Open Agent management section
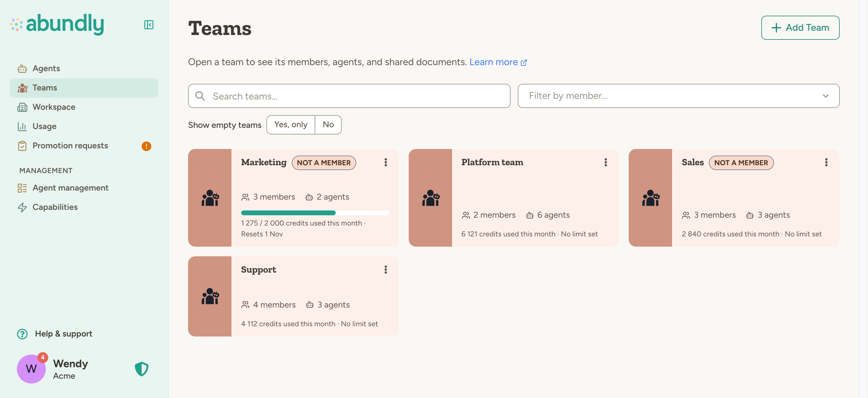Viewport: 868px width, 398px height. [x=84, y=188]
